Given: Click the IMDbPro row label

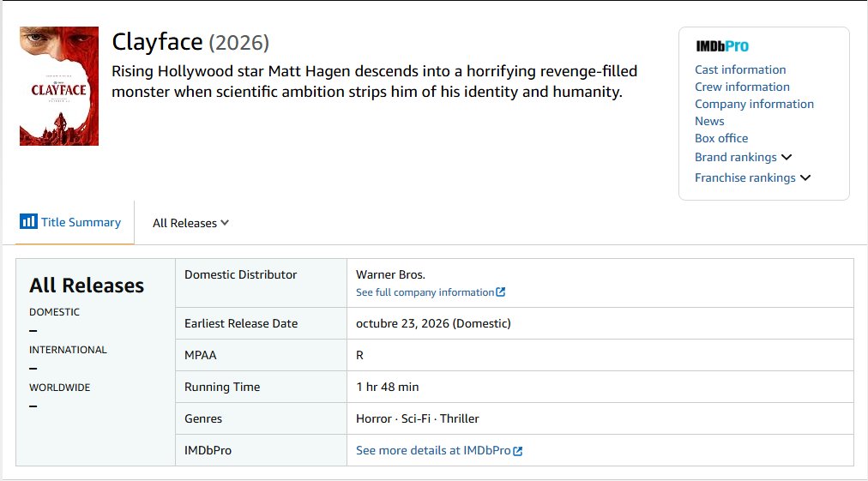Looking at the screenshot, I should coord(208,450).
